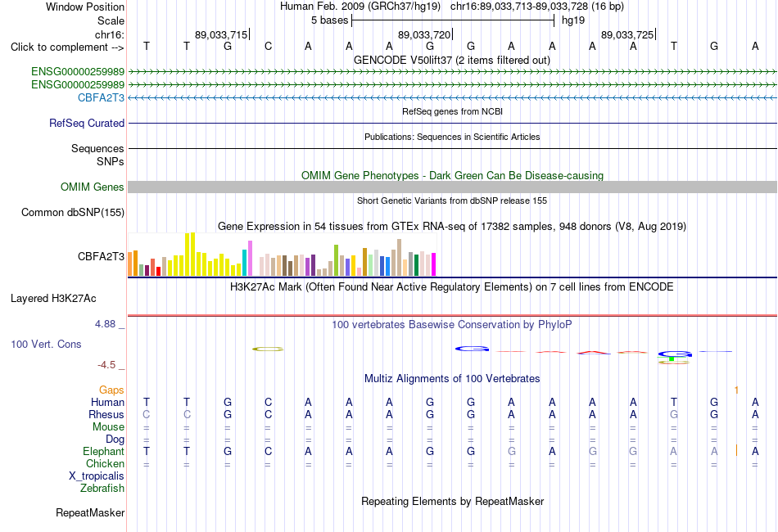Open the H3K27Ac Mark ENCODE track title
Viewport: 778px width, 532px height.
[452, 287]
